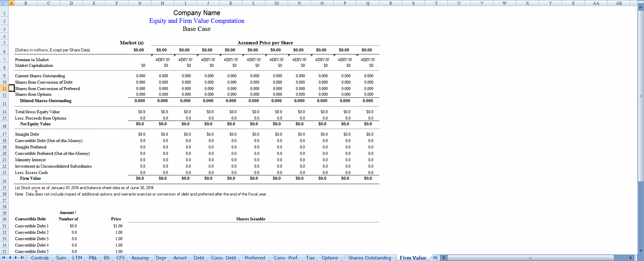
Task: Jump to the last sheet tab arrow
Action: [x=22, y=258]
